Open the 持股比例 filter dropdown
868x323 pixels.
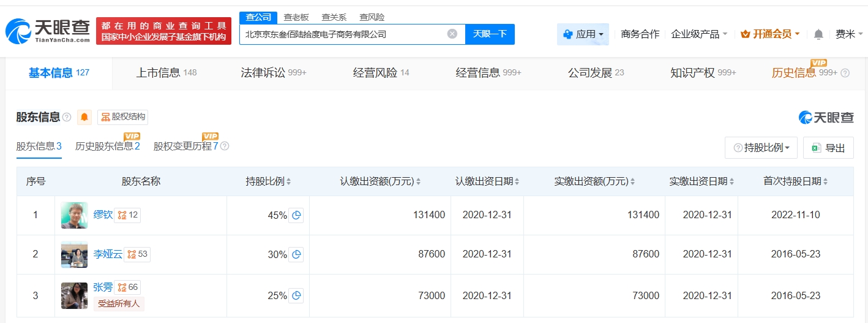point(761,148)
